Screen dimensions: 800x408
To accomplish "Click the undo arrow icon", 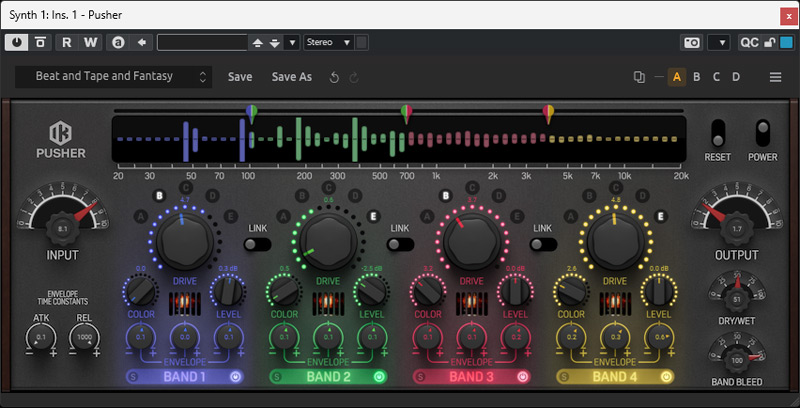I will (x=334, y=78).
